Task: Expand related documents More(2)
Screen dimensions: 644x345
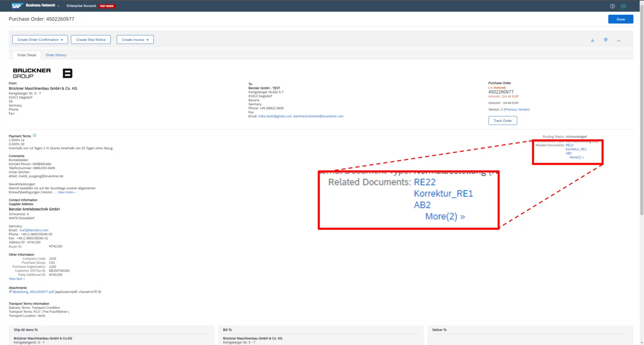Action: click(577, 157)
